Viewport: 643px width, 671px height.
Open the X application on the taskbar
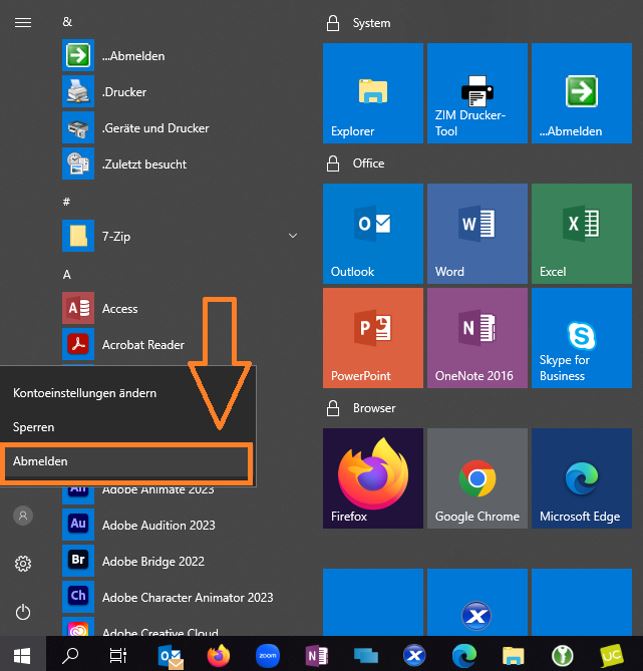(x=415, y=655)
